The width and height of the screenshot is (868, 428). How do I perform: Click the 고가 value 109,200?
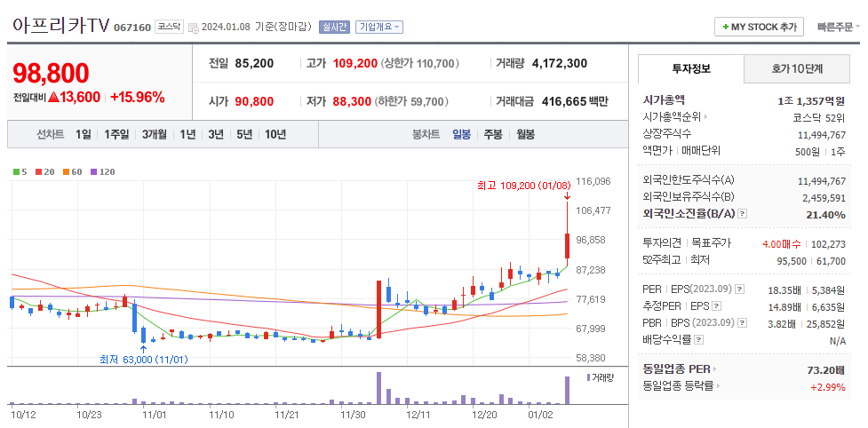(x=354, y=63)
